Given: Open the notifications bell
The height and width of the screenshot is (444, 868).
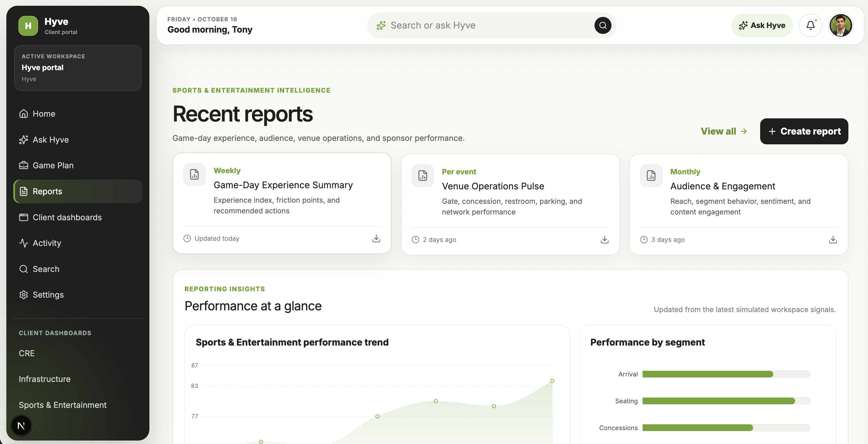Looking at the screenshot, I should tap(810, 25).
